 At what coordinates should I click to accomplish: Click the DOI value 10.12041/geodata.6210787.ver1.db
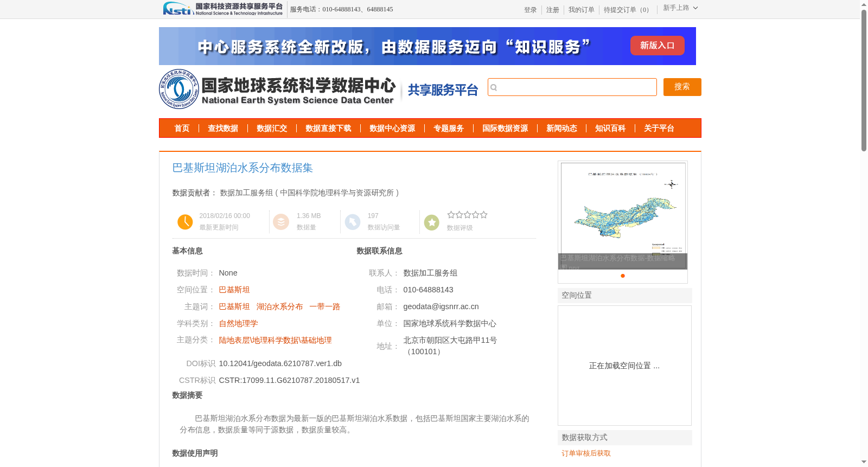tap(280, 363)
